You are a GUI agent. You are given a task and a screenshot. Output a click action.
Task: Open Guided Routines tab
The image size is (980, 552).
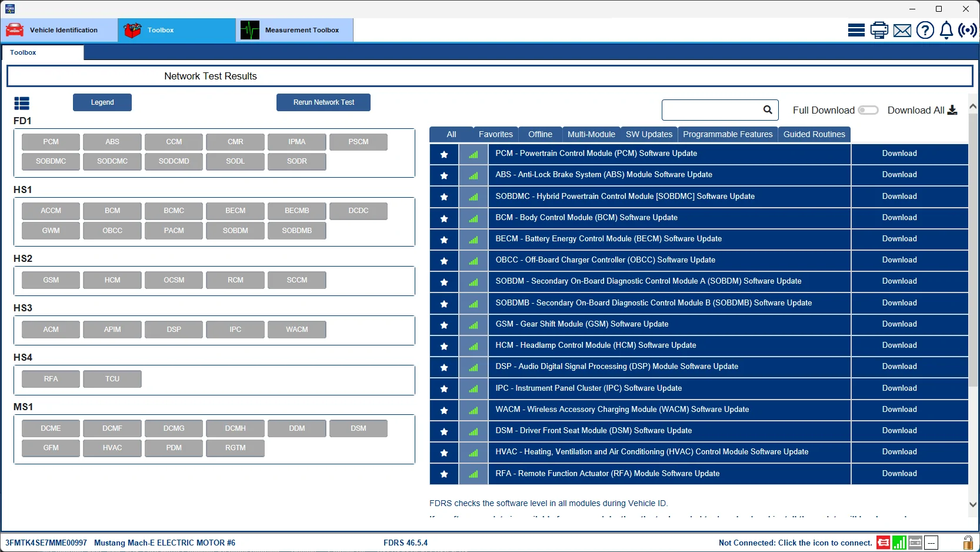(x=814, y=134)
